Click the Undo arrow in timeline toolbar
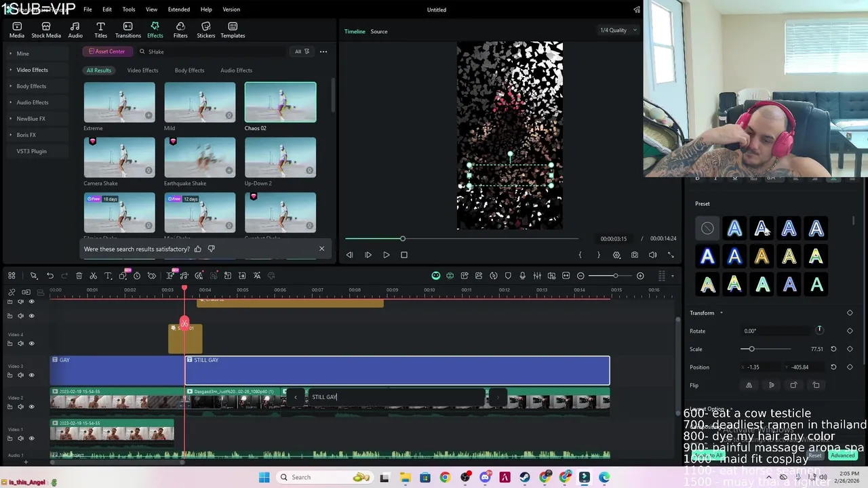 pos(50,276)
